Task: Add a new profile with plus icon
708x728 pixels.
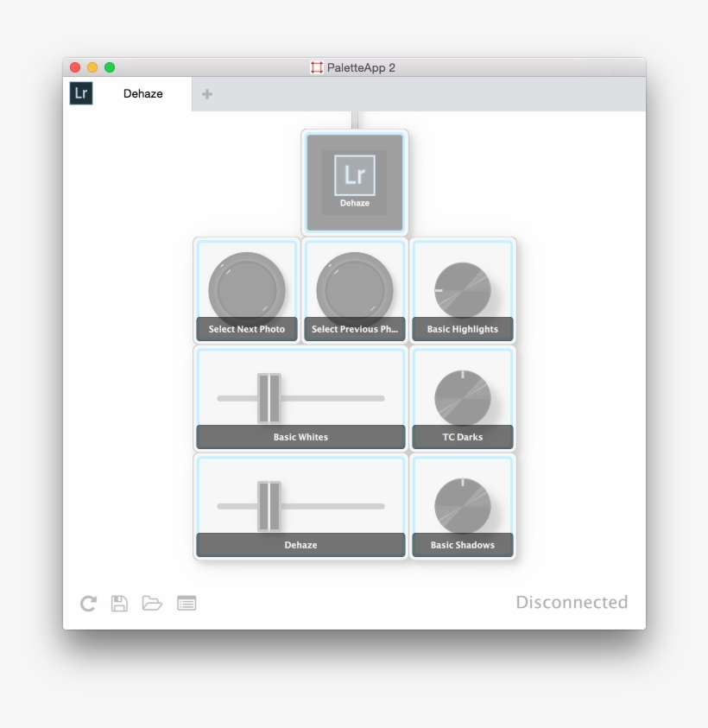Action: coord(207,94)
